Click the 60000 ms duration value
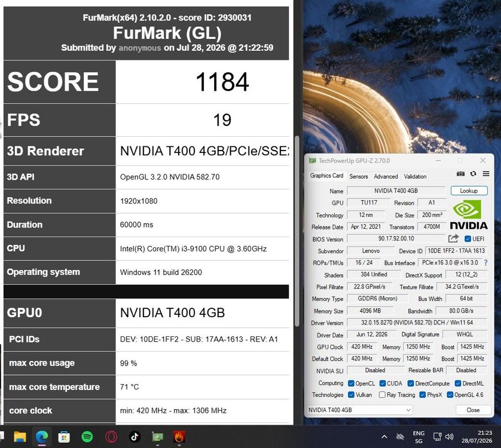 (x=136, y=225)
